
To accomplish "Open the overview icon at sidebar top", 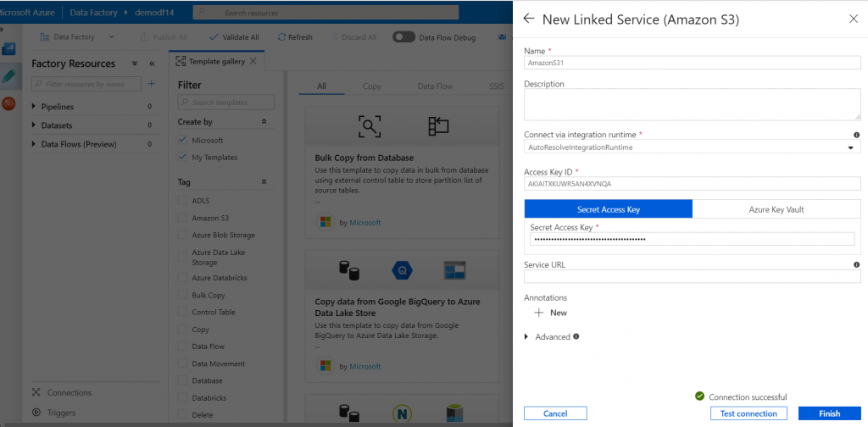I will [x=8, y=49].
